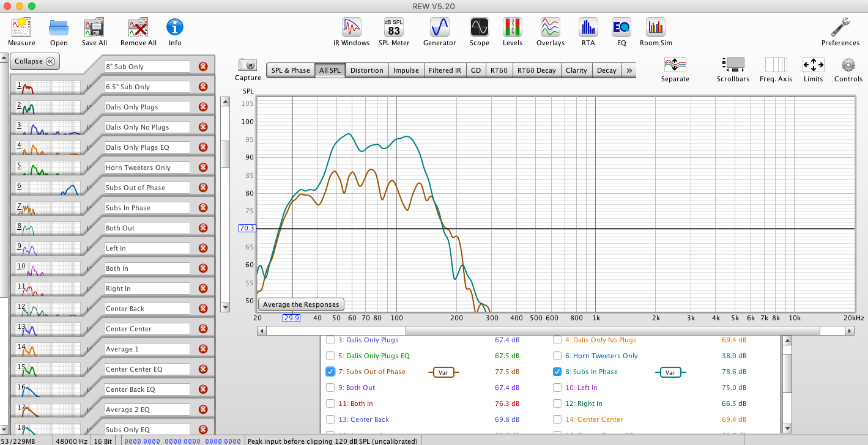Uncheck 8: Subs In Phase trace

(x=557, y=372)
